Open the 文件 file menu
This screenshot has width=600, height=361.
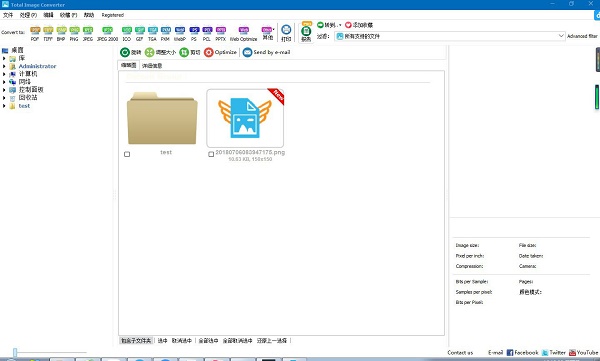click(8, 15)
